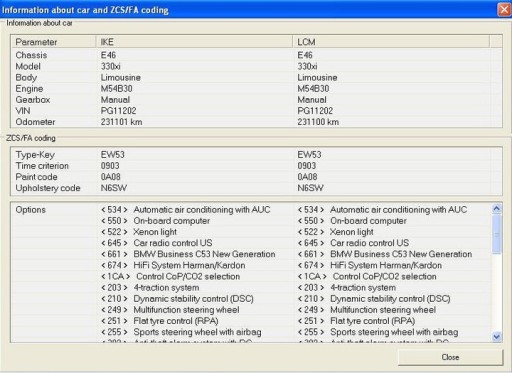Select the Chassis row label
Viewport: 512px width, 373px height.
(x=31, y=55)
